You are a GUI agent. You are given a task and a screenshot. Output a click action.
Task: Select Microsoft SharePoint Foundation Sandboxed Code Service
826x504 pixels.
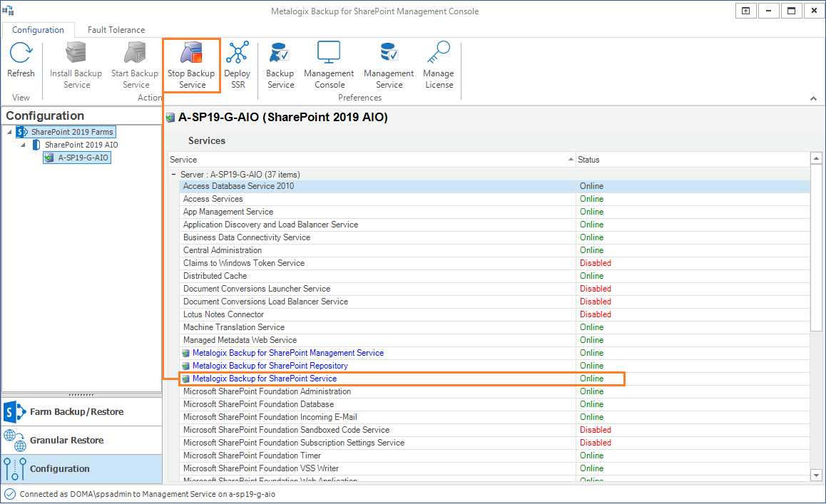tap(494, 430)
